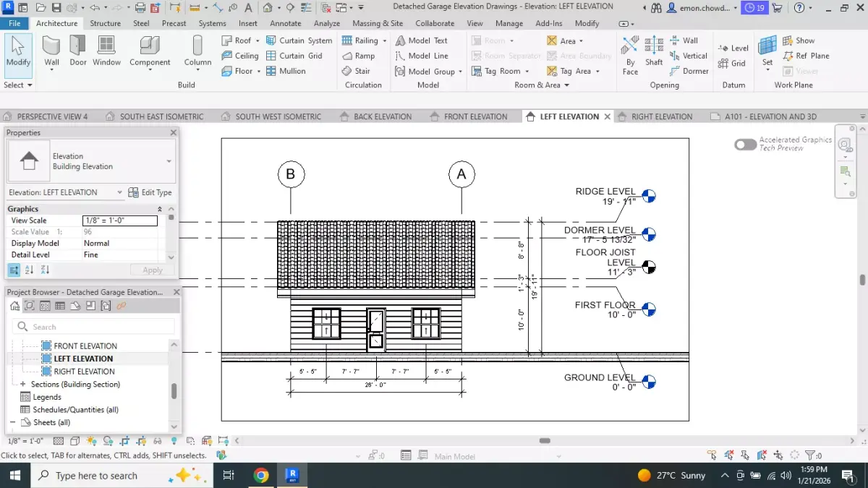Select the Wall tool in Build panel

tap(51, 52)
